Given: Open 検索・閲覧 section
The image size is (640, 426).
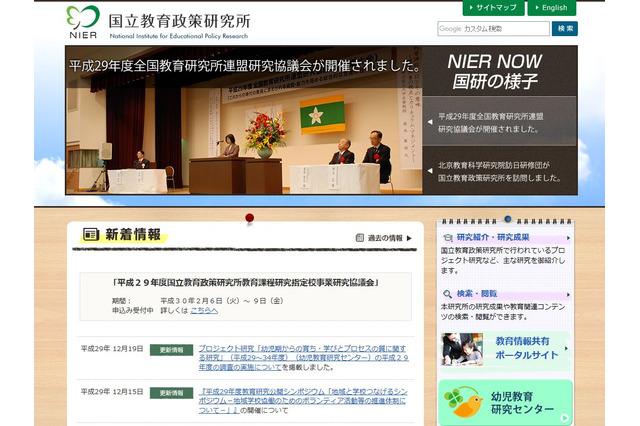Looking at the screenshot, I should 477,293.
